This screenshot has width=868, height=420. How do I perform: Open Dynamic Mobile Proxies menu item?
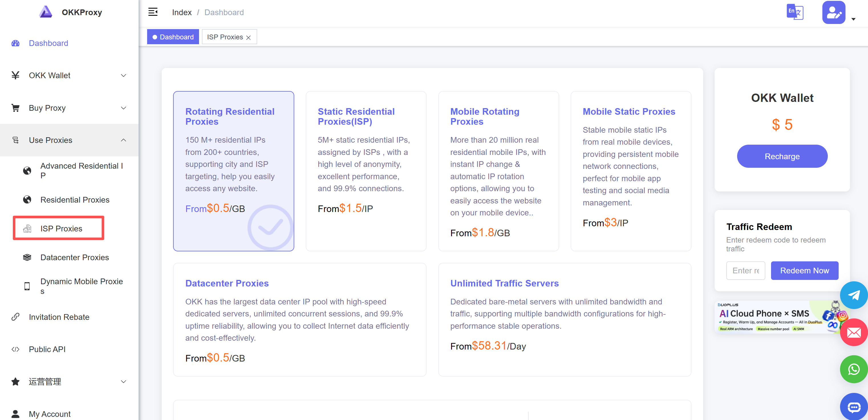(x=69, y=286)
